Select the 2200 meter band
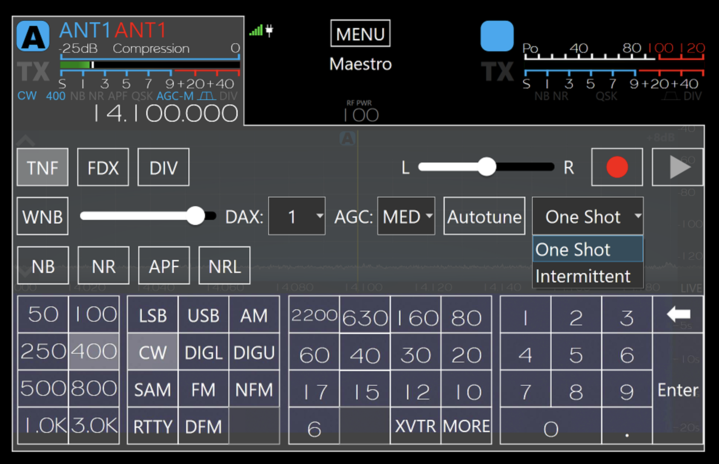 pos(314,315)
